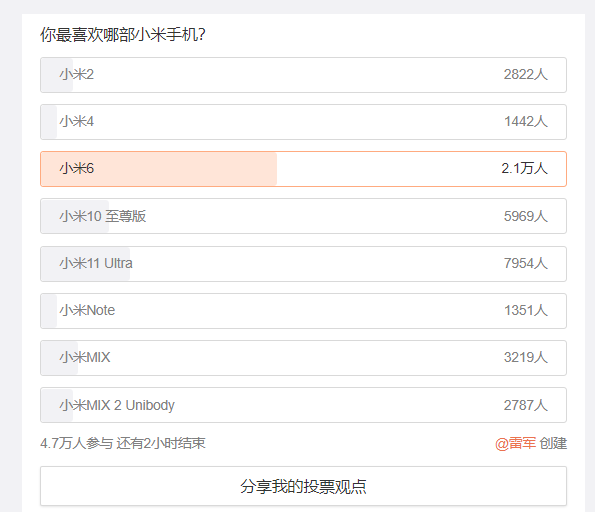Choose the 小米4 poll option
The height and width of the screenshot is (512, 595).
click(x=303, y=122)
